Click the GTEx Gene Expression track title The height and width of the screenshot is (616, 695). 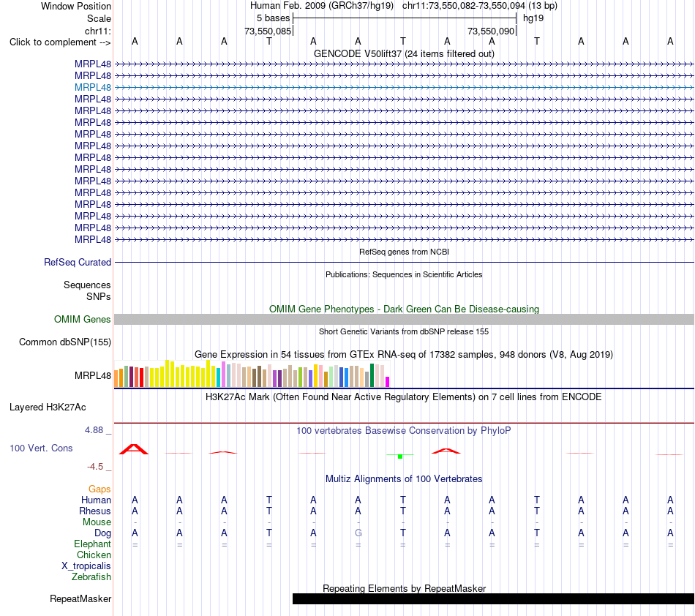pos(404,355)
